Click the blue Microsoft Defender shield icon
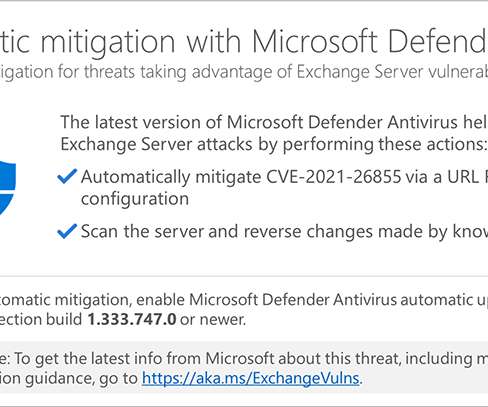 [x=7, y=188]
